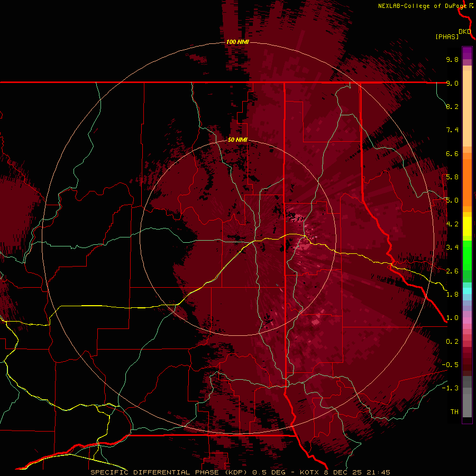Click the 3.4 color scale value

pyautogui.click(x=452, y=248)
